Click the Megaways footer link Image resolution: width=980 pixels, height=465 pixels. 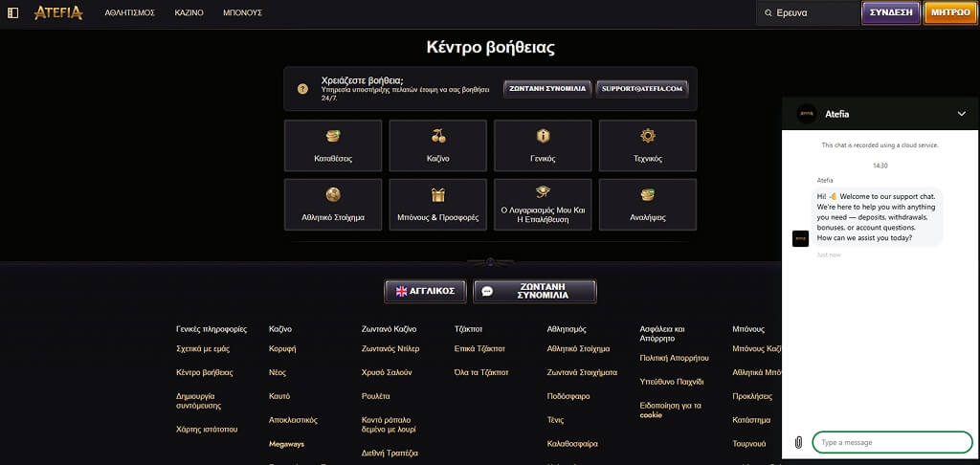pos(286,444)
